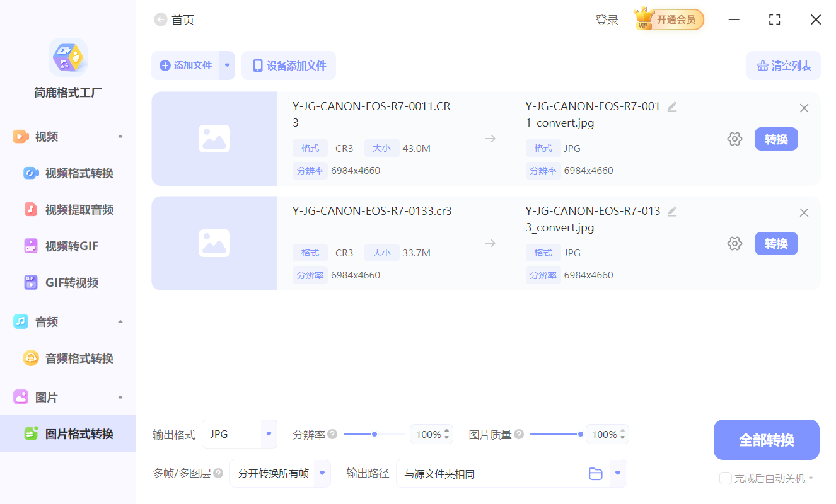Click 转换 button for the 0133 file
This screenshot has height=504, width=836.
coord(776,244)
